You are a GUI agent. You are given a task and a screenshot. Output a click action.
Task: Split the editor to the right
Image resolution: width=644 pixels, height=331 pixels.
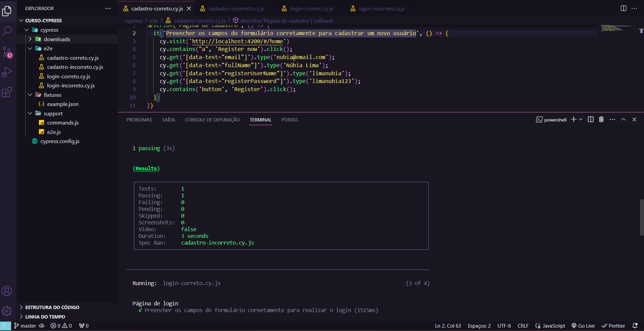623,8
